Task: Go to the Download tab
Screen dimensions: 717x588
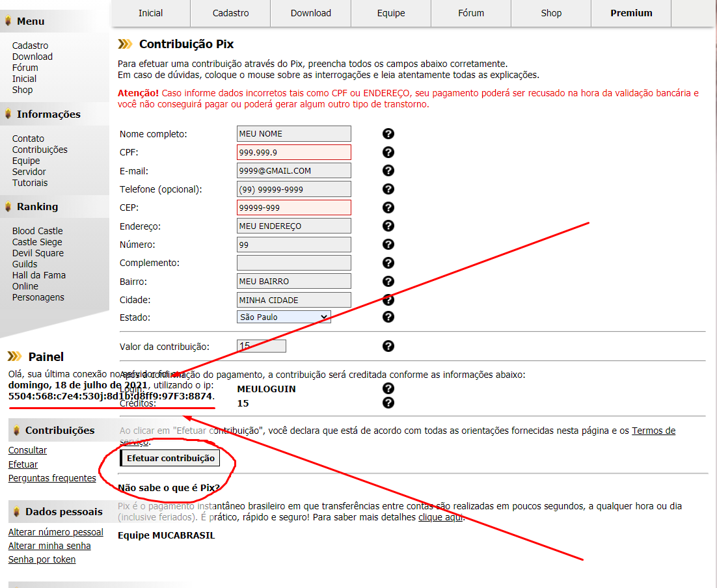Action: point(310,13)
